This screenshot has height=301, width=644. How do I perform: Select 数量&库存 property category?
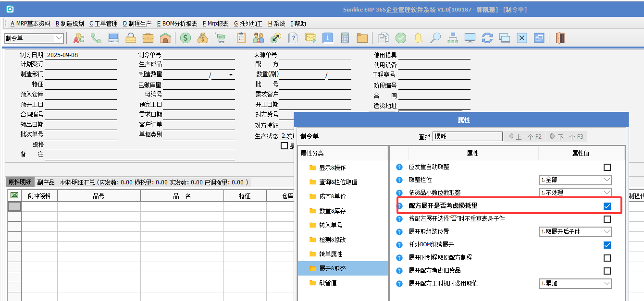click(332, 211)
